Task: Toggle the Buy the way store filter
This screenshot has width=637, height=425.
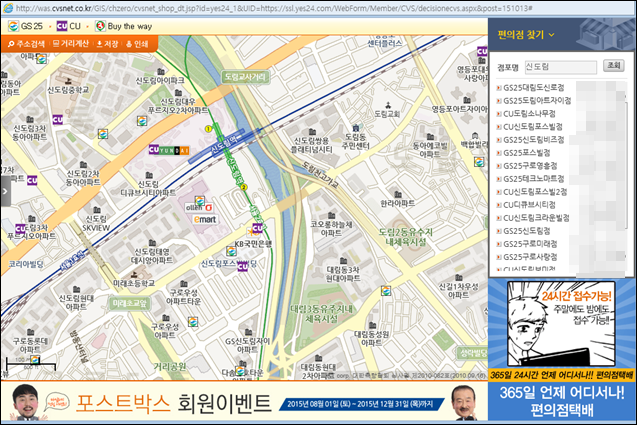Action: click(124, 26)
